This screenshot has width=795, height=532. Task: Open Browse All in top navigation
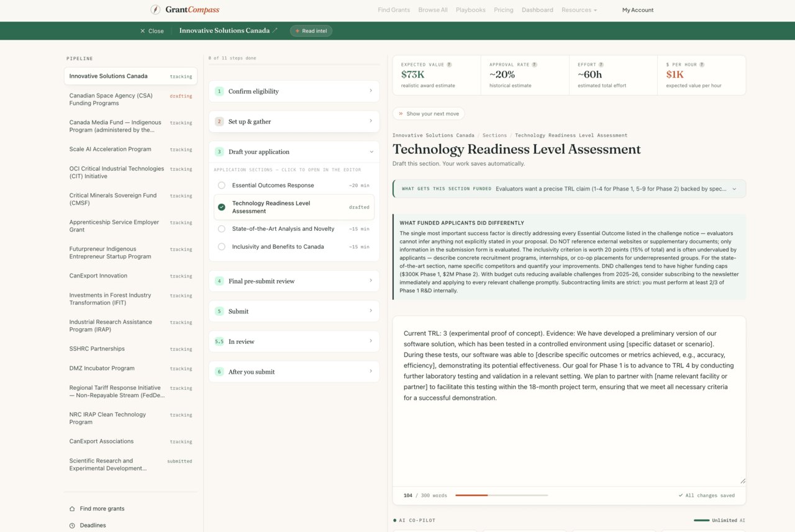[433, 10]
